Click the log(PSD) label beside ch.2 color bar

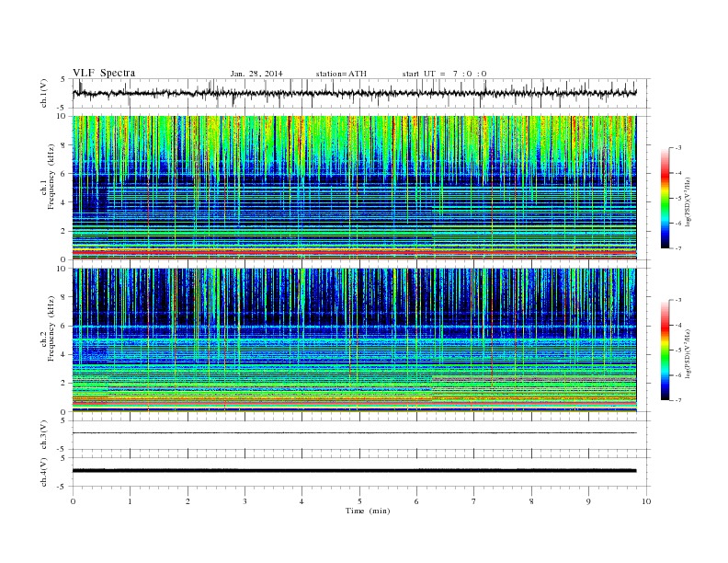(x=688, y=353)
